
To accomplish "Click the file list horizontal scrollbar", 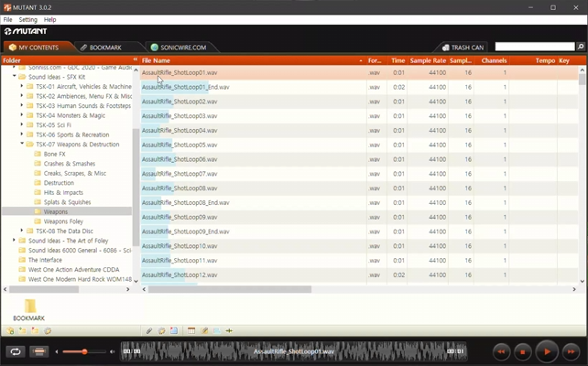I will pyautogui.click(x=230, y=289).
